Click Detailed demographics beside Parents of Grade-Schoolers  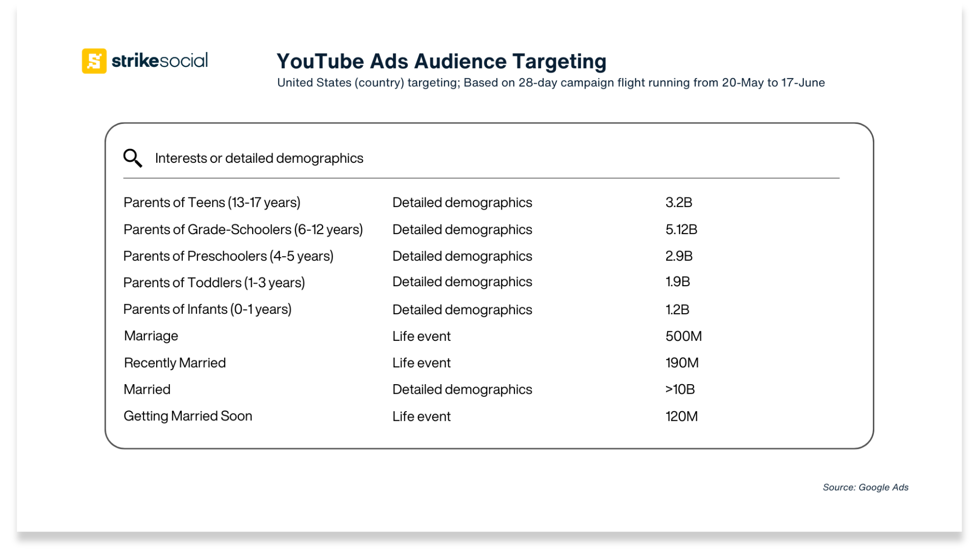(462, 230)
